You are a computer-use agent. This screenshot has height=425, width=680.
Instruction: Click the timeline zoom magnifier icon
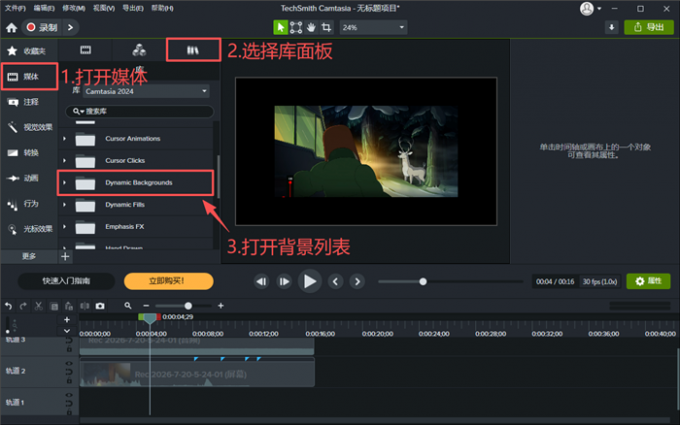128,306
